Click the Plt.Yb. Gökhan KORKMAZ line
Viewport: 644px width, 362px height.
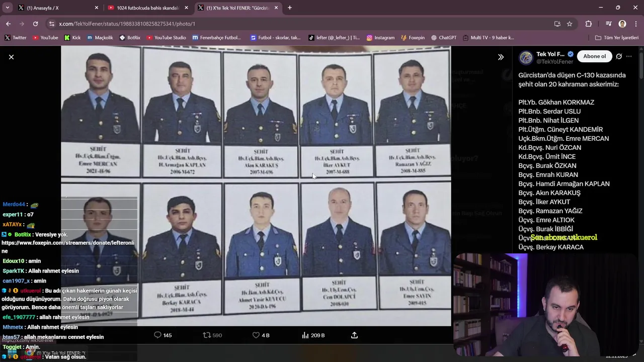tap(556, 102)
